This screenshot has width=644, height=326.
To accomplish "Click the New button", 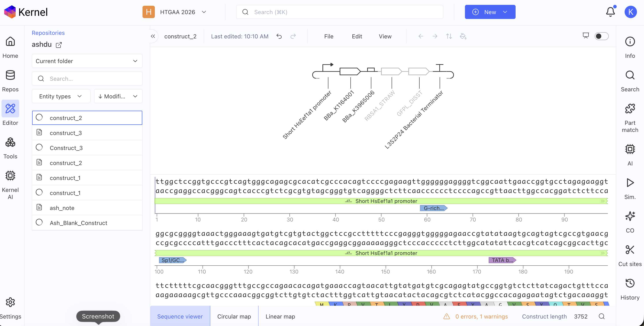I will 490,12.
